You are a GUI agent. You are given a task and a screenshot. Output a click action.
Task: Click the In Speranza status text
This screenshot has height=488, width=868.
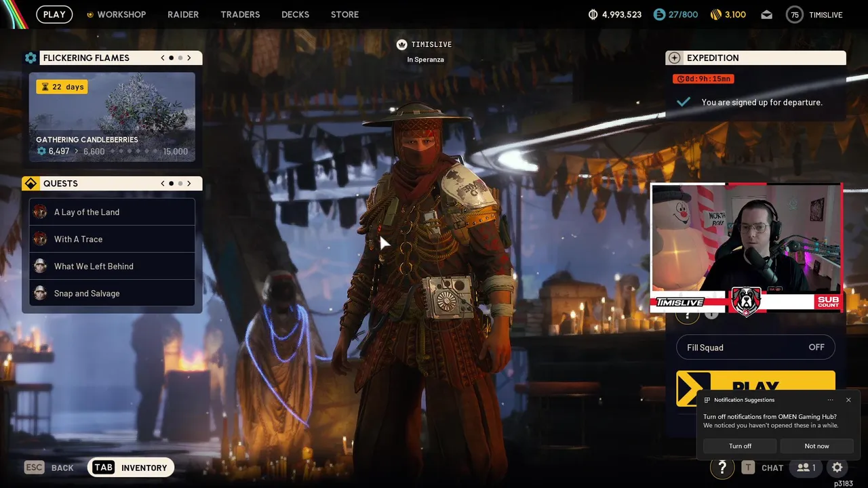pyautogui.click(x=425, y=60)
